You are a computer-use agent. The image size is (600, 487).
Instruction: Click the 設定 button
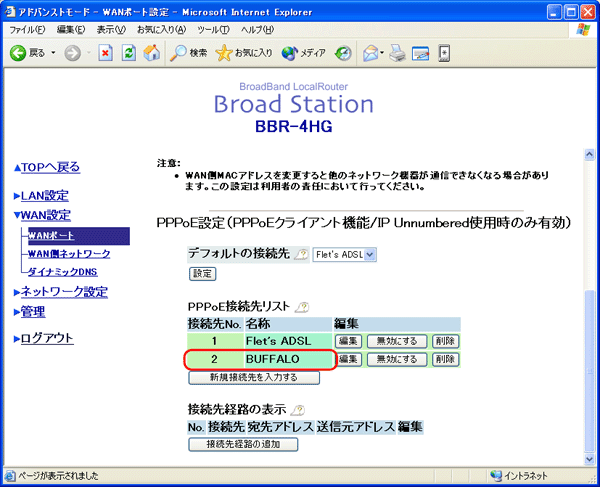click(x=202, y=274)
